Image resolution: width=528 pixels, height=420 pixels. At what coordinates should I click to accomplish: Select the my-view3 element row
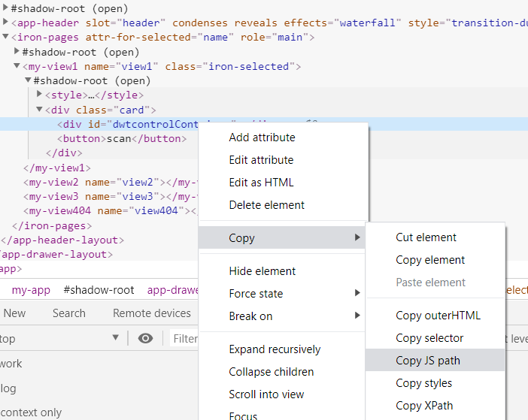point(111,197)
